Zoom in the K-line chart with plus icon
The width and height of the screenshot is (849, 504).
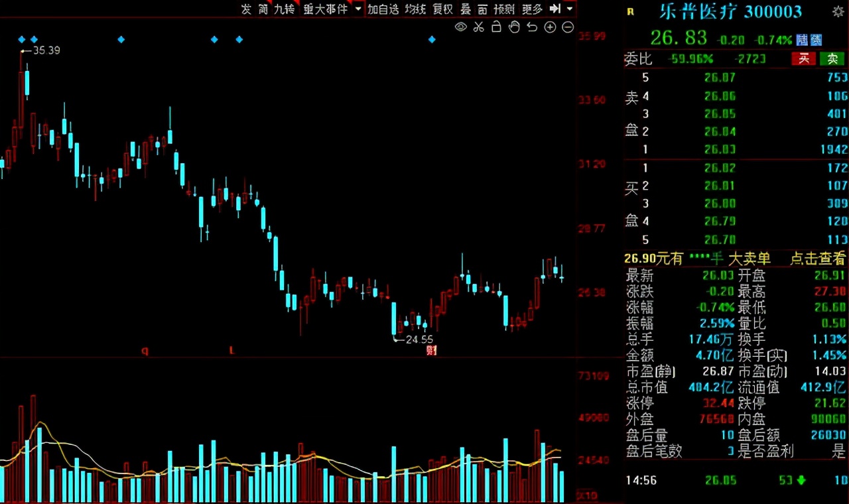click(x=550, y=27)
